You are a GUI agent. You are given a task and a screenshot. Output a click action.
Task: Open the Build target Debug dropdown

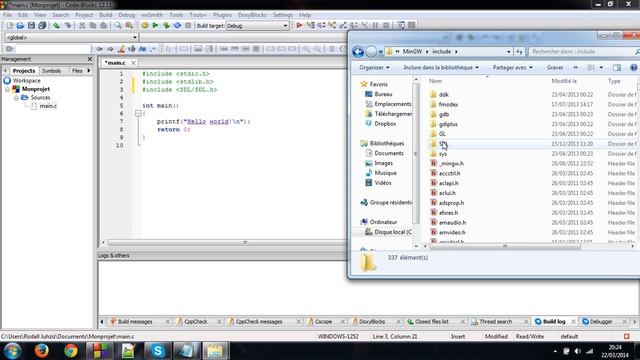257,26
